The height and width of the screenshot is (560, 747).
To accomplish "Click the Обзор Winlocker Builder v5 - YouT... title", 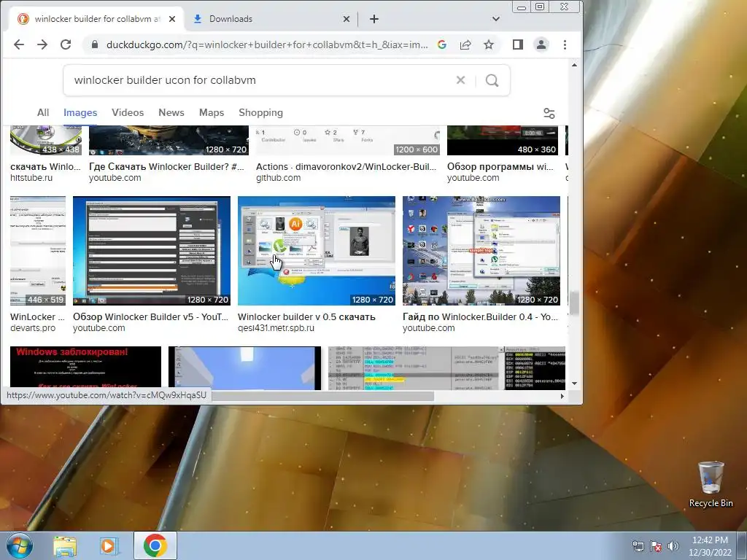I will pyautogui.click(x=150, y=316).
